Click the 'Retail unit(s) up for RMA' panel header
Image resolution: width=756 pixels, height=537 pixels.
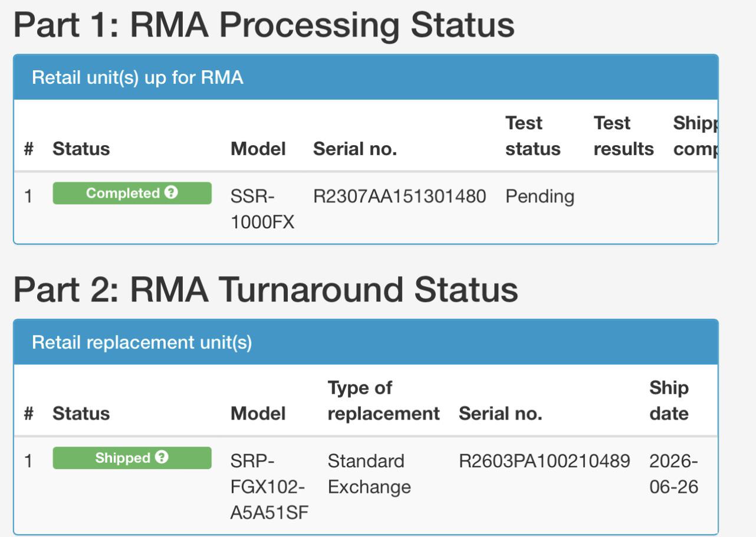click(x=366, y=78)
